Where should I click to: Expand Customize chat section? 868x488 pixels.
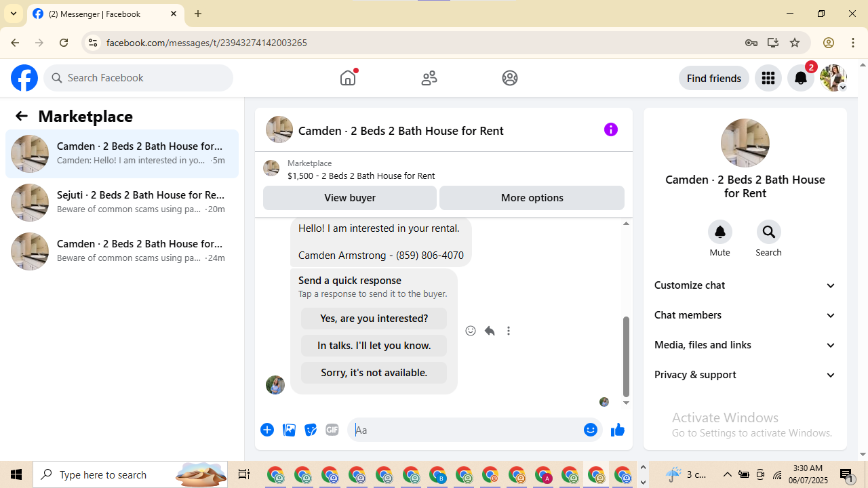pyautogui.click(x=745, y=285)
